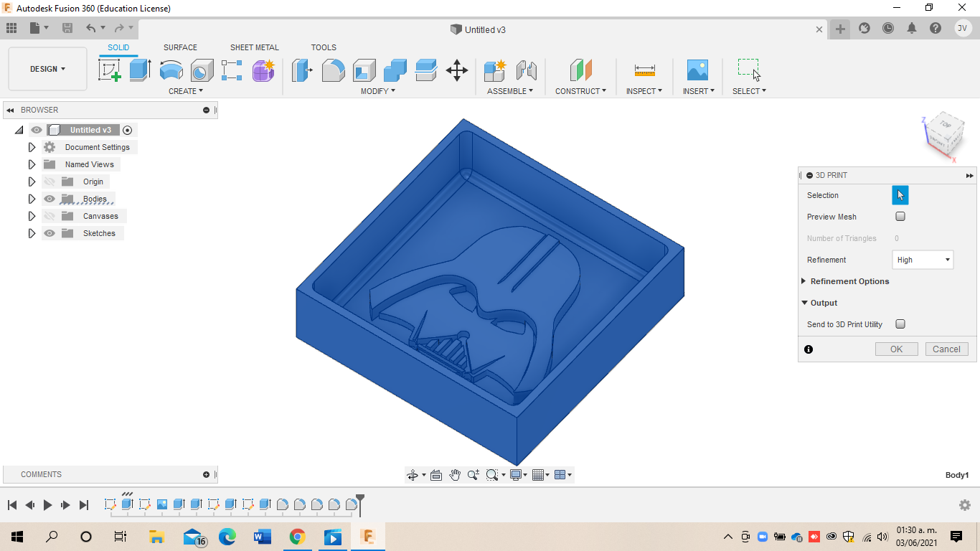
Task: Open timeline settings gear
Action: [x=965, y=505]
